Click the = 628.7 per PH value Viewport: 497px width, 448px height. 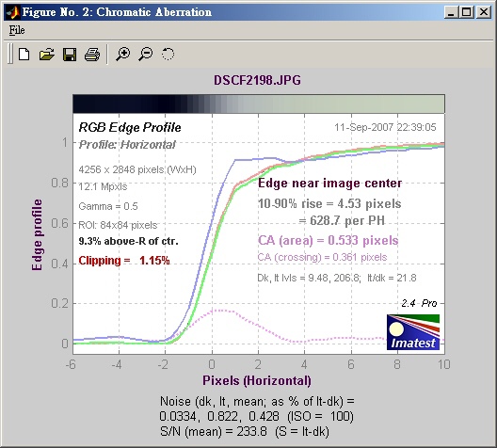click(342, 220)
